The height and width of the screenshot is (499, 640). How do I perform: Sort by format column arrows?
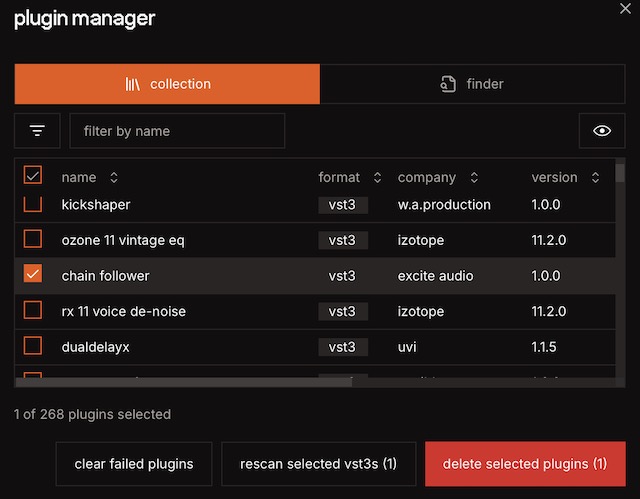click(377, 178)
